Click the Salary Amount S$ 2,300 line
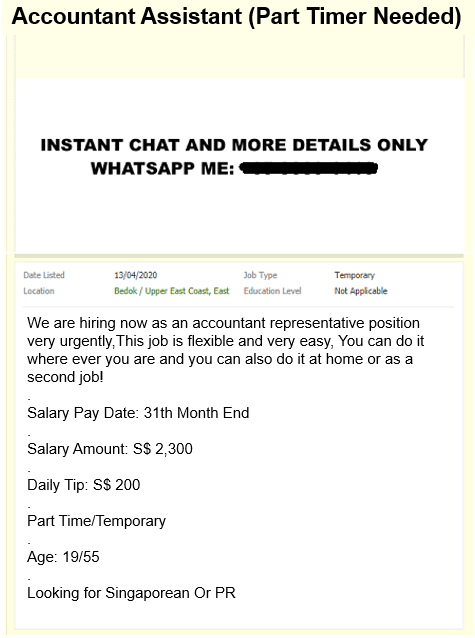Image resolution: width=475 pixels, height=638 pixels. 110,449
